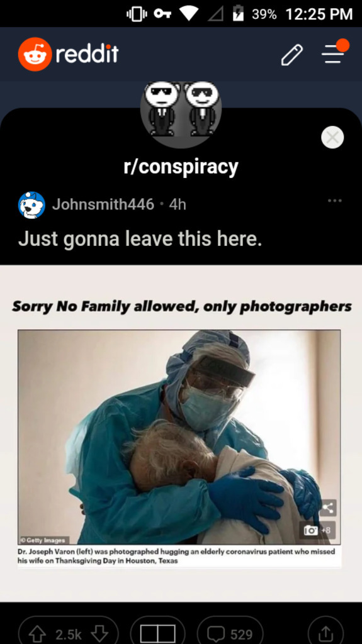Open the r/conspiracy community avatar

(x=181, y=108)
